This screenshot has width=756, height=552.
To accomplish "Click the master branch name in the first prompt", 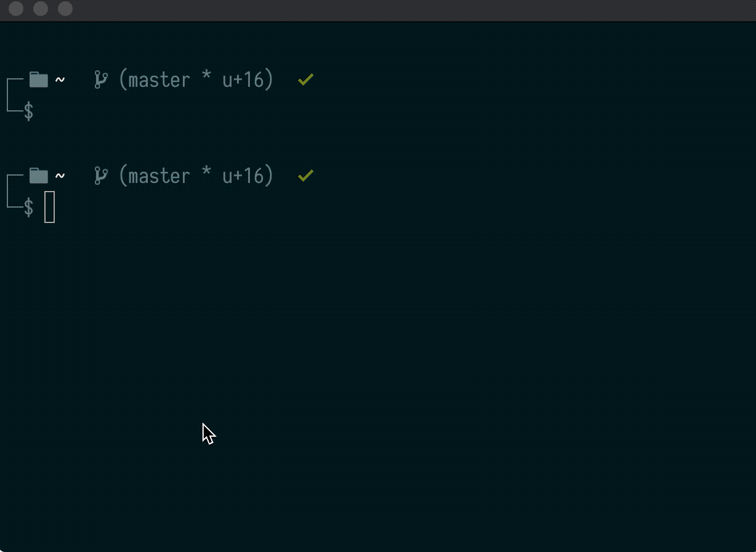I will [x=159, y=79].
